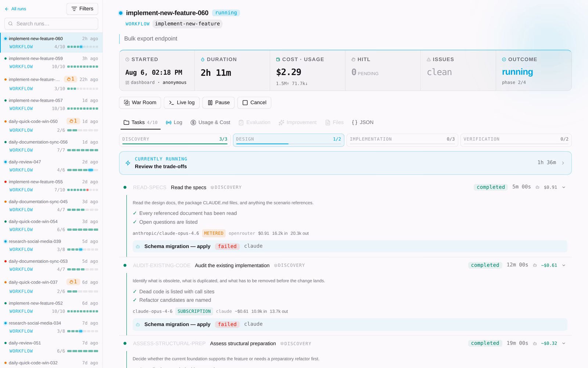Click HITL badge on daily-quick-code-win-037

[73, 282]
